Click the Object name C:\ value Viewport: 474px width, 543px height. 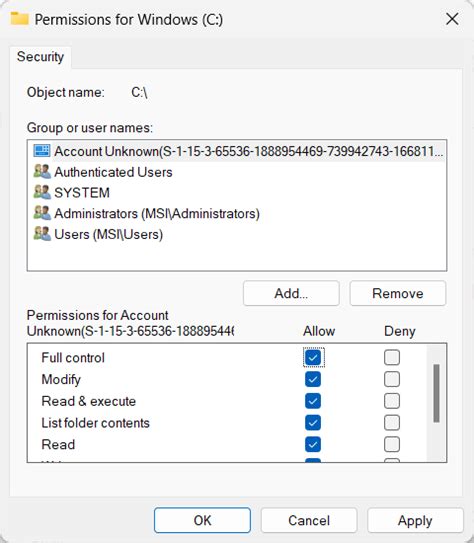tap(140, 92)
